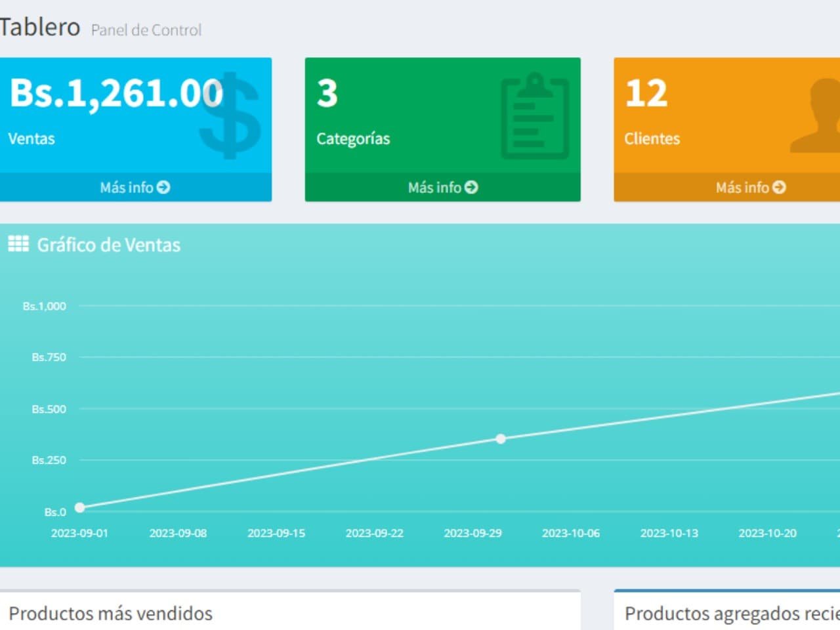Click the Gráfico de Ventas title

108,245
